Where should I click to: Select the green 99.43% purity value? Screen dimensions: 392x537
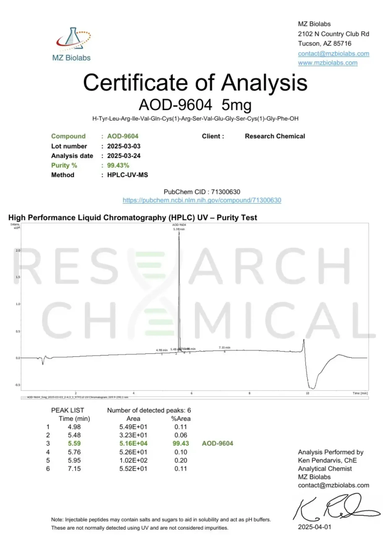click(x=118, y=165)
